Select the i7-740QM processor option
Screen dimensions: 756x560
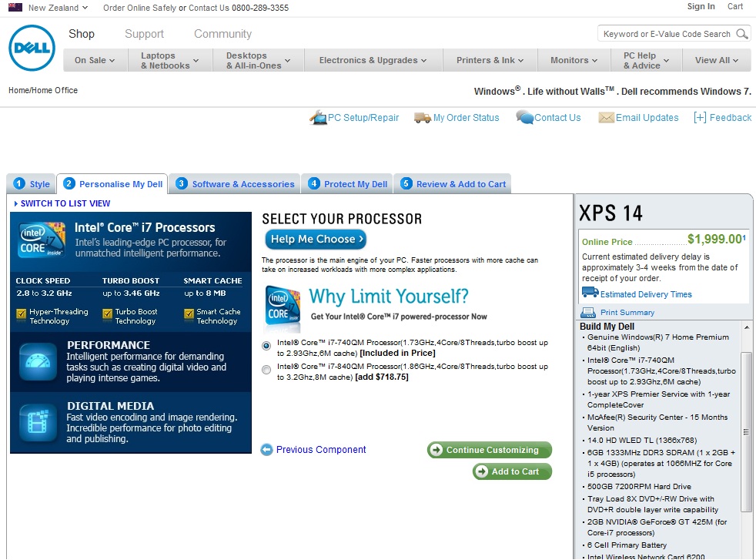(266, 346)
